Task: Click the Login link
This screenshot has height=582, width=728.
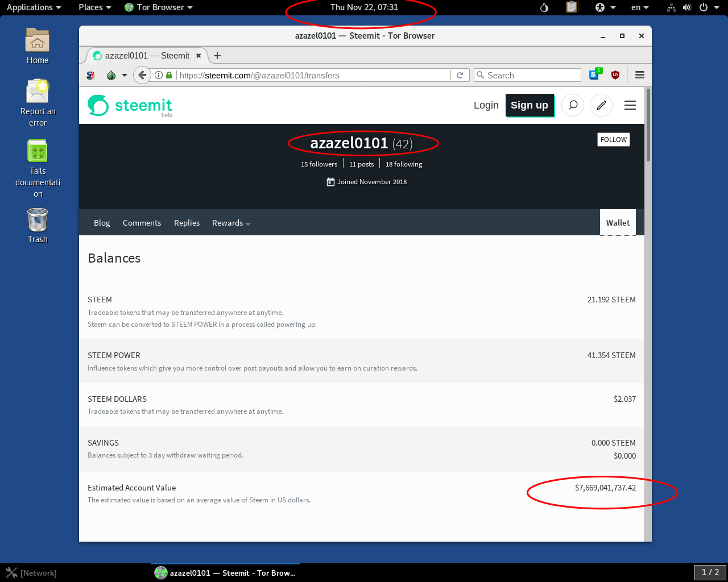Action: coord(486,105)
